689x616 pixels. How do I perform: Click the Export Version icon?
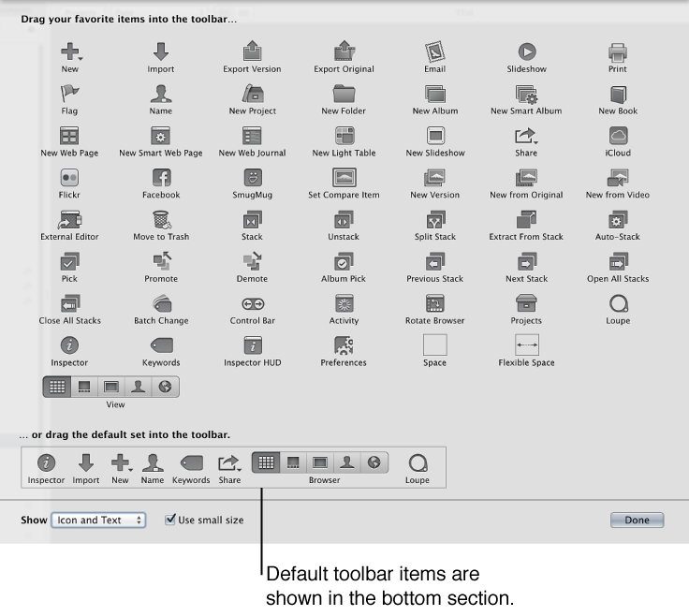252,51
